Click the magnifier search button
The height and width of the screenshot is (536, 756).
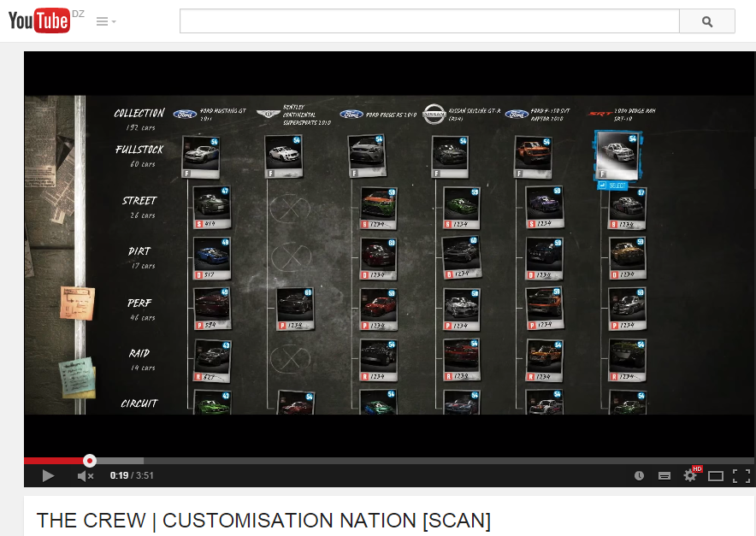pyautogui.click(x=706, y=21)
